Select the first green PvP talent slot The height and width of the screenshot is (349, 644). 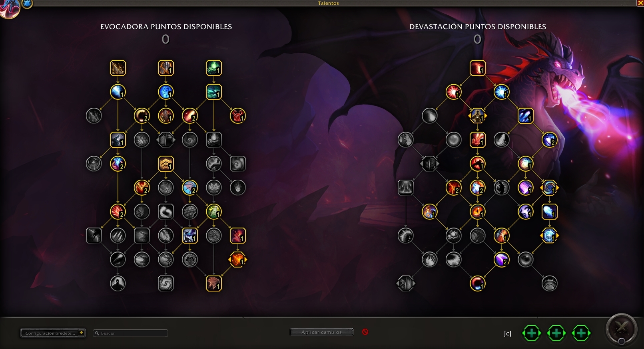[x=532, y=333]
